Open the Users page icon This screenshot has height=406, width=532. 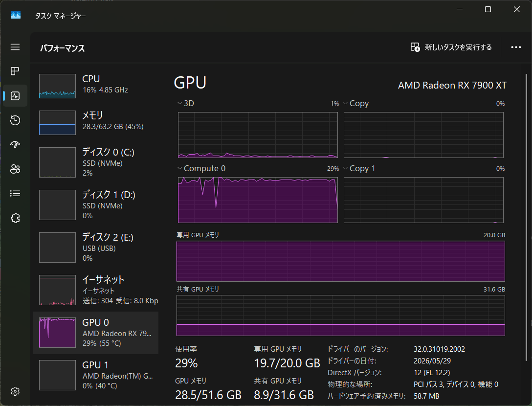click(15, 169)
